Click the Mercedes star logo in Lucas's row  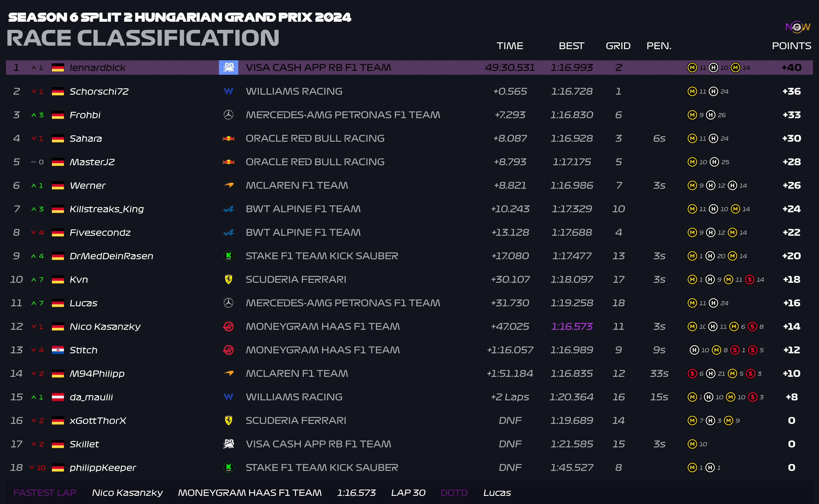(229, 303)
